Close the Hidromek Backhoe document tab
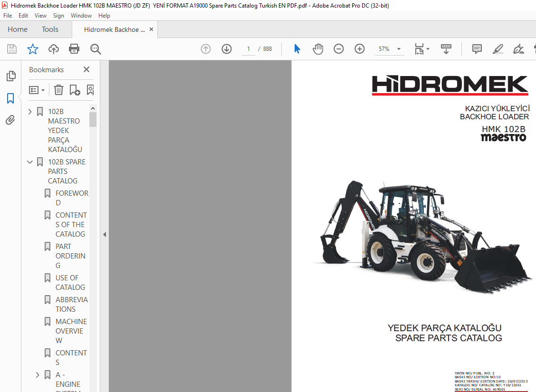 (x=151, y=29)
